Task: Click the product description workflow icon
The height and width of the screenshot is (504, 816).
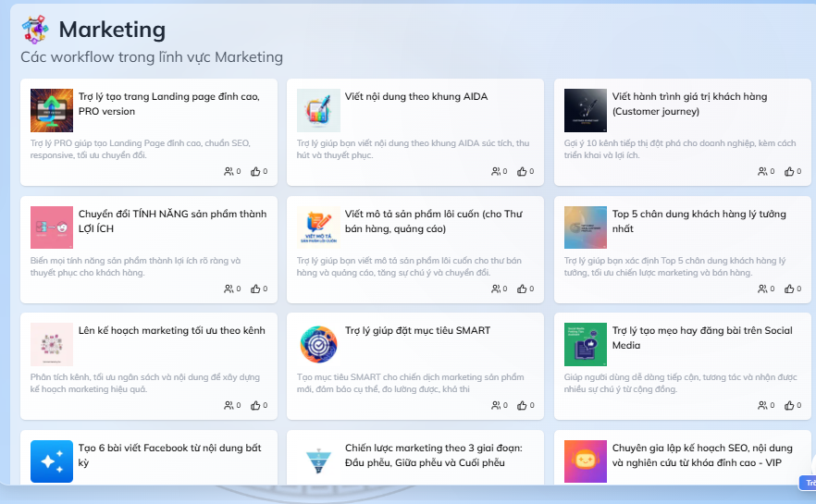Action: point(318,227)
